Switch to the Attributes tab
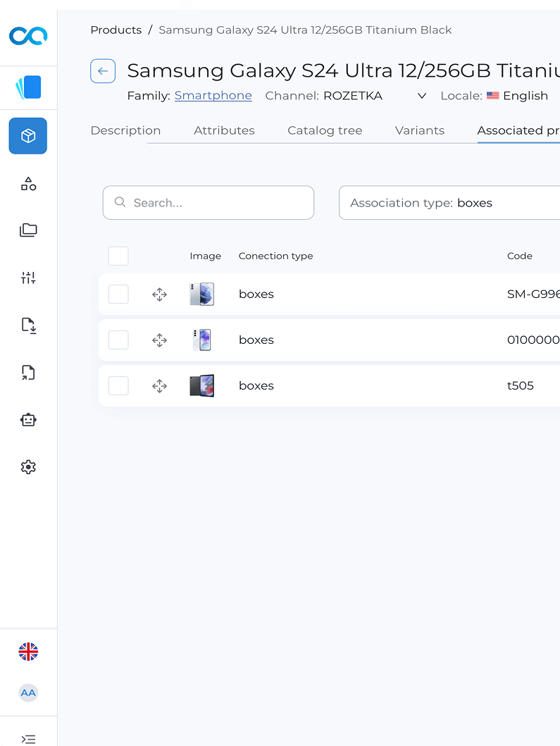 pyautogui.click(x=224, y=130)
